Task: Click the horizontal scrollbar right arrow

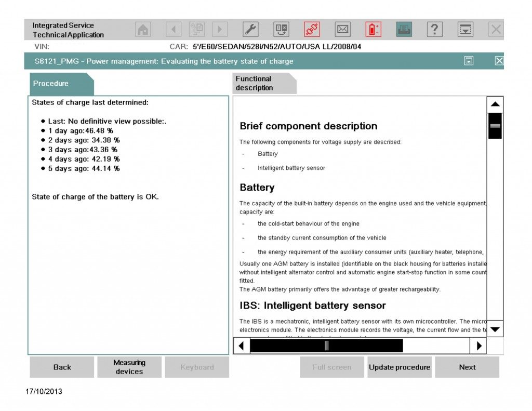Action: point(478,346)
